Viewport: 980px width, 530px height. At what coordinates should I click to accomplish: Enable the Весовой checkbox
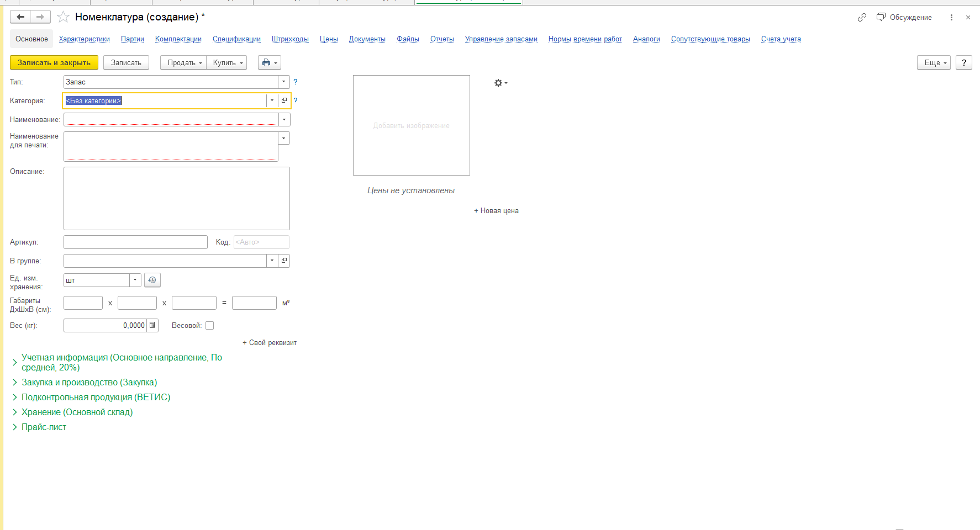(210, 326)
